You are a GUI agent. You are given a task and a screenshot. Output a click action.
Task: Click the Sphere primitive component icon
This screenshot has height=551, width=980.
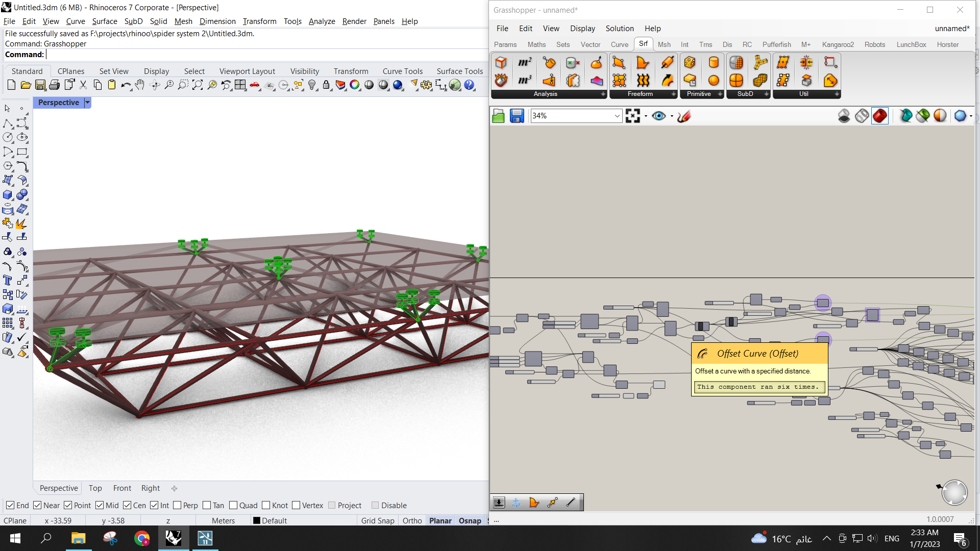click(x=714, y=80)
